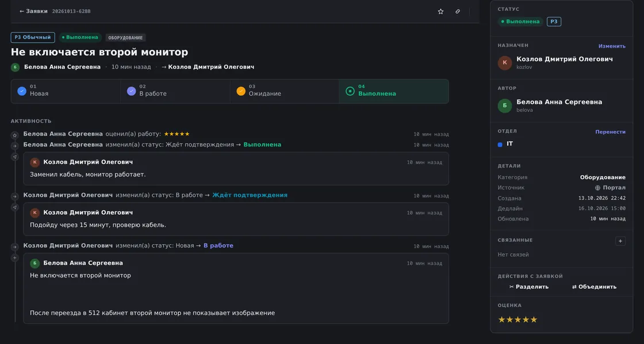Image resolution: width=644 pixels, height=344 pixels.
Task: Click Перенести to move the department
Action: point(610,132)
